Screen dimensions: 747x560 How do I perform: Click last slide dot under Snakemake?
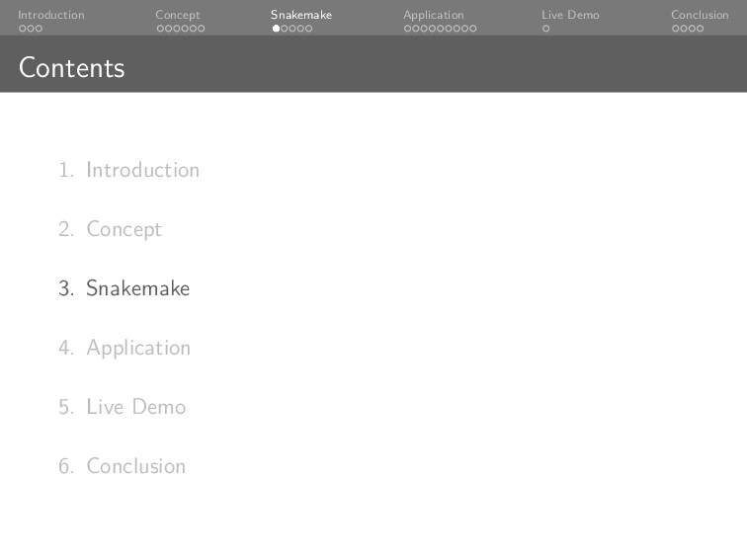coord(308,29)
